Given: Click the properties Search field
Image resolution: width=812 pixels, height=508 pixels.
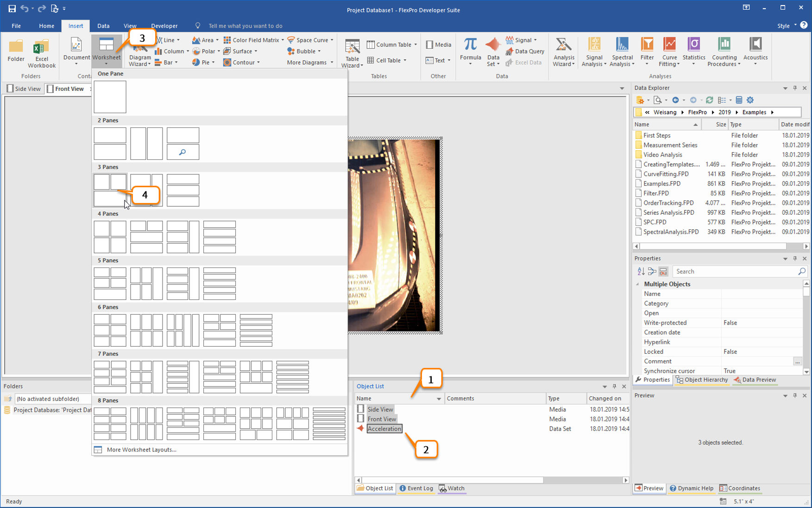Looking at the screenshot, I should coord(739,272).
